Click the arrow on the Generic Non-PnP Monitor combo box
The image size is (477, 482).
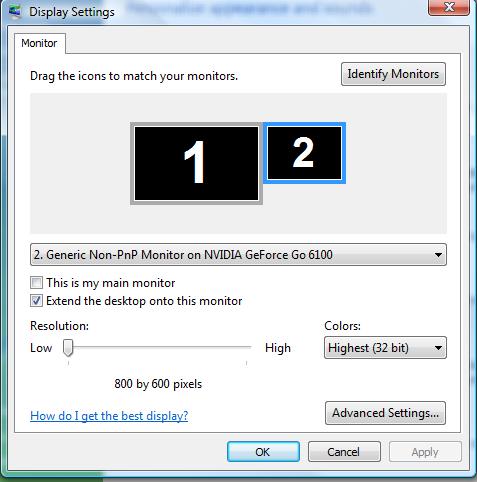pyautogui.click(x=438, y=255)
